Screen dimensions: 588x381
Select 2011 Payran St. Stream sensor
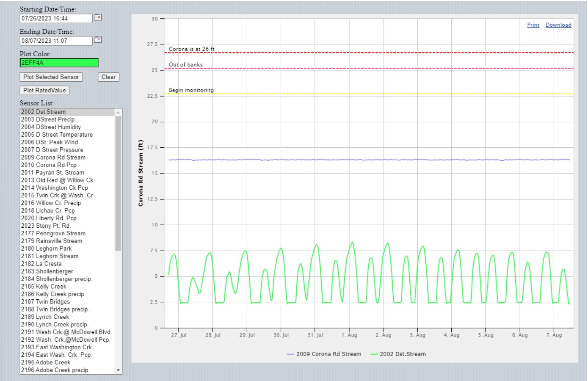pyautogui.click(x=52, y=173)
